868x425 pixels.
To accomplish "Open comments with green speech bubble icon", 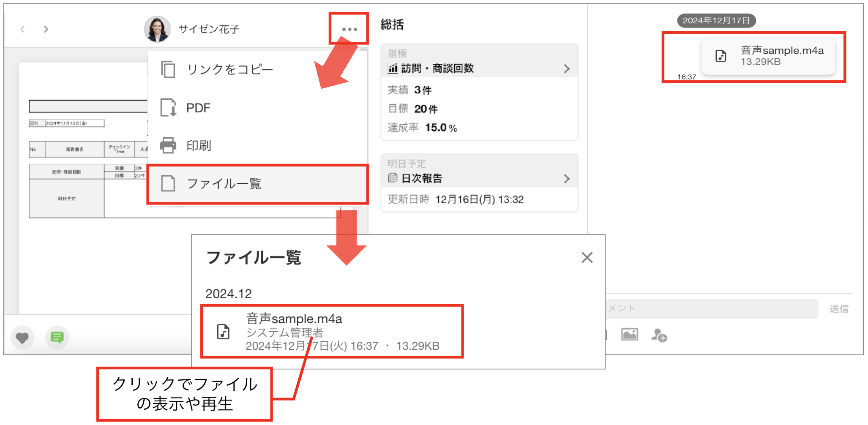I will pos(57,338).
